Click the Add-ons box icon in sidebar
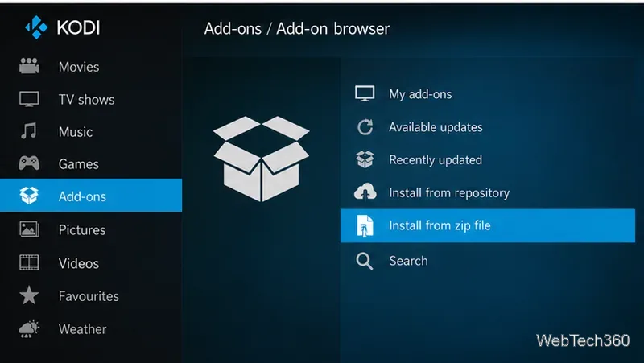 click(x=29, y=196)
